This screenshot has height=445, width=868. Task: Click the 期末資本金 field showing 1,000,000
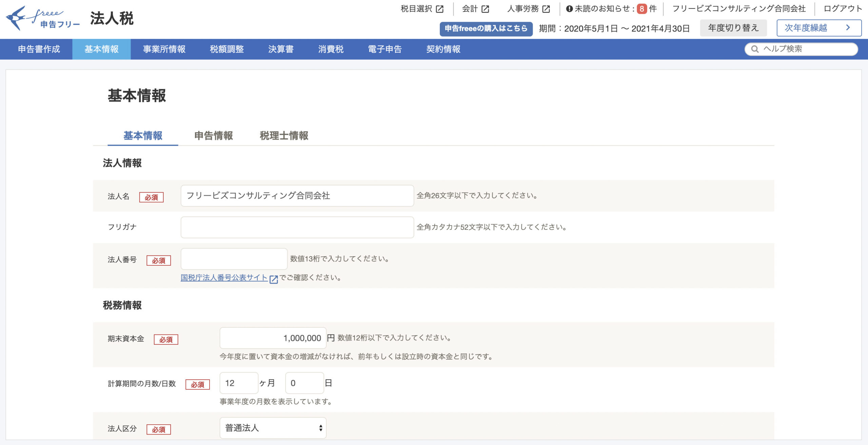click(x=273, y=338)
